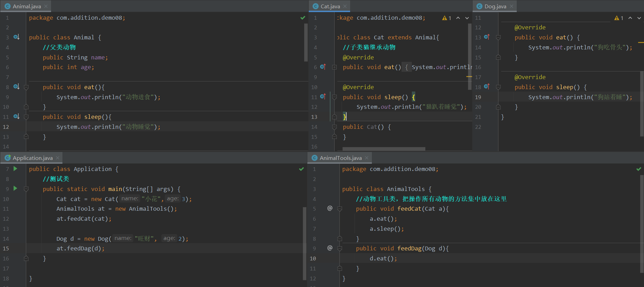Click the Animal.java vertical scrollbar
644x287 pixels.
click(x=306, y=42)
